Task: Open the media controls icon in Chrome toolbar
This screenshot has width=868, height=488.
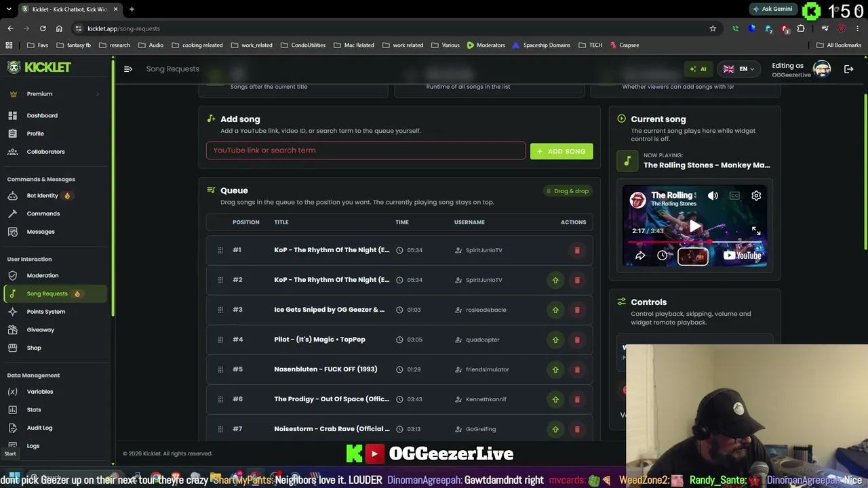Action: 825,28
